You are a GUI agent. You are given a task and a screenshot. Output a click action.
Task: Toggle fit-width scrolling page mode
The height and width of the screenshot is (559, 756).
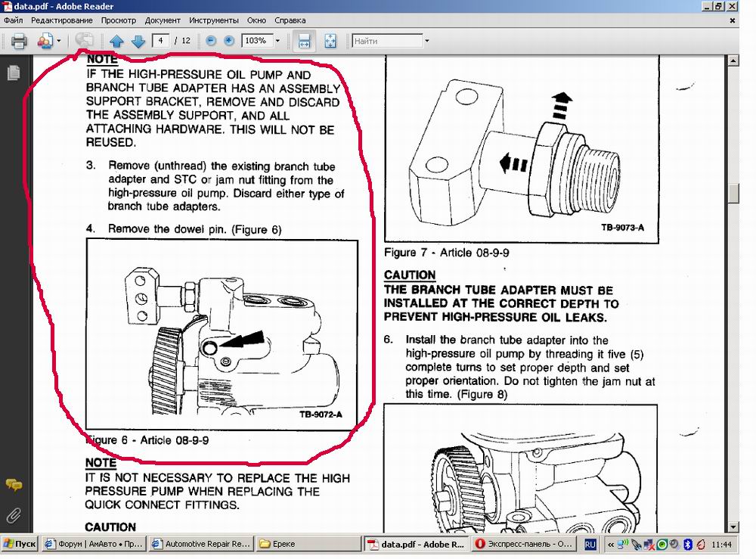304,41
